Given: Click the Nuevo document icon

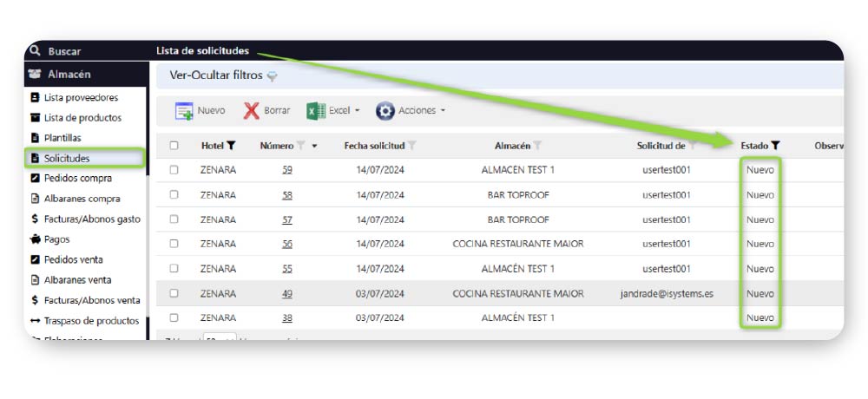Looking at the screenshot, I should point(184,111).
